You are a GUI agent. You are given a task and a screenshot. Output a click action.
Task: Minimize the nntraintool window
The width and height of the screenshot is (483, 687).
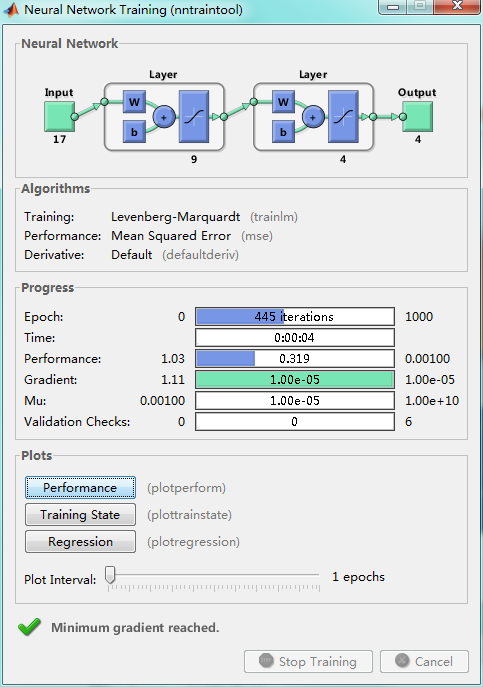[393, 7]
